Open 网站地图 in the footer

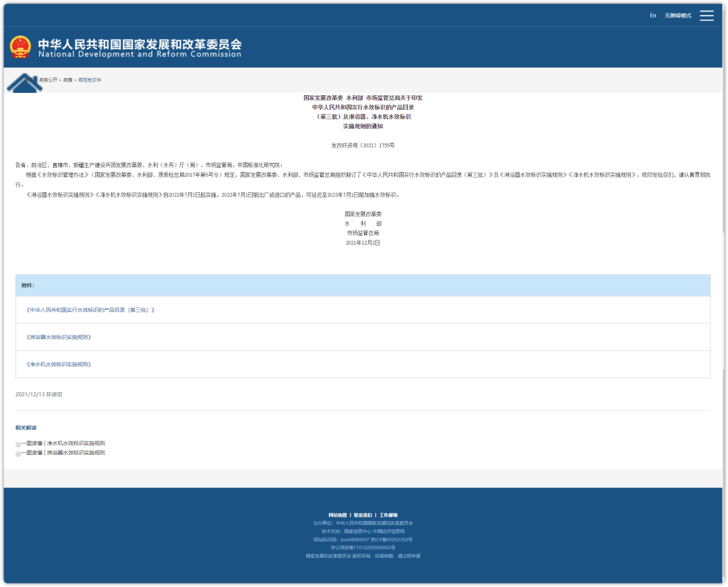tap(338, 515)
